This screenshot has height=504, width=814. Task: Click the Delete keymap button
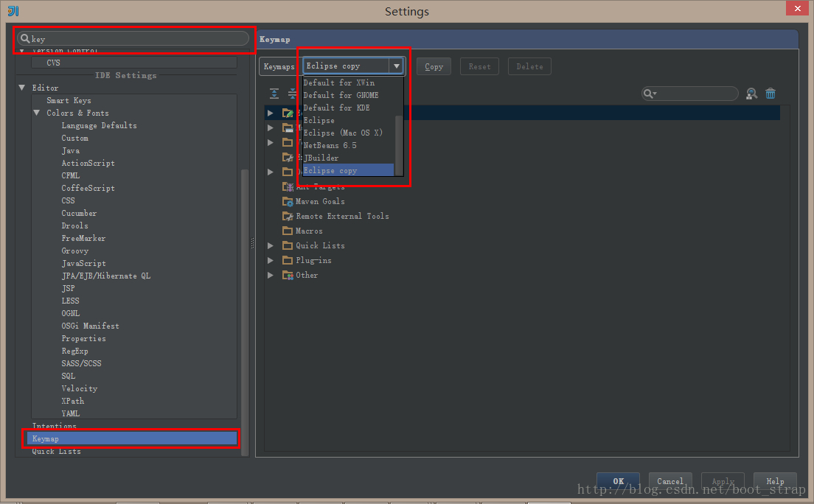[529, 66]
